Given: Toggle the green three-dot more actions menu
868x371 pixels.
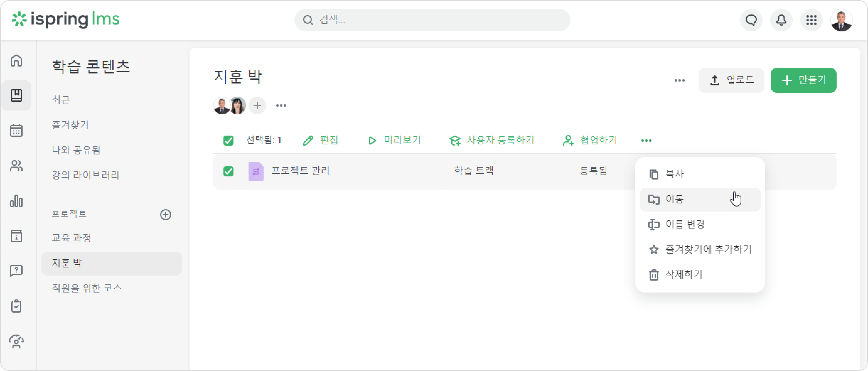Looking at the screenshot, I should coord(646,141).
